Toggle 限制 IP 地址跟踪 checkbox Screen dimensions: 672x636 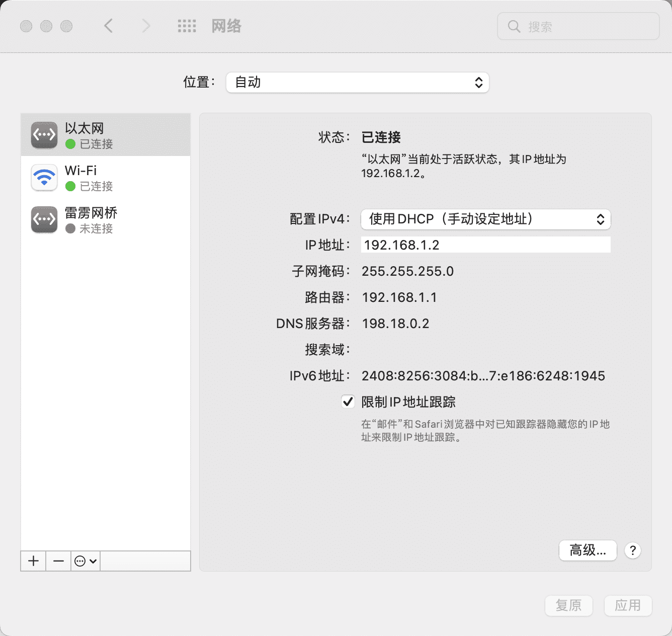pyautogui.click(x=348, y=402)
